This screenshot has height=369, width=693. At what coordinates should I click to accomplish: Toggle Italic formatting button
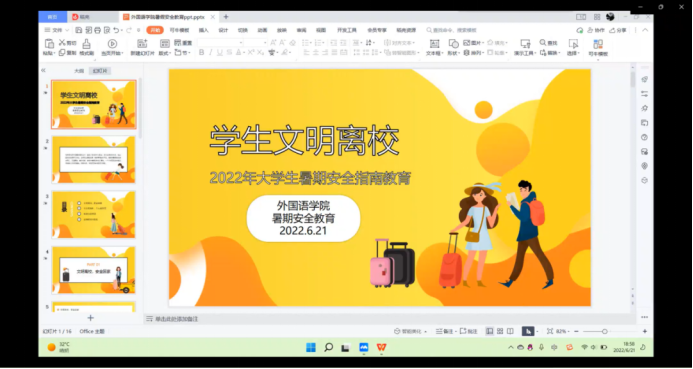pos(210,53)
